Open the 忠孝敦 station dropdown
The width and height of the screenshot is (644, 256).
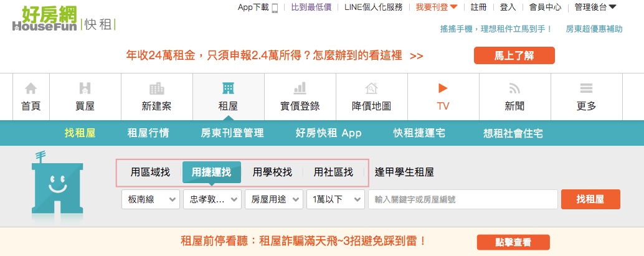click(x=212, y=199)
